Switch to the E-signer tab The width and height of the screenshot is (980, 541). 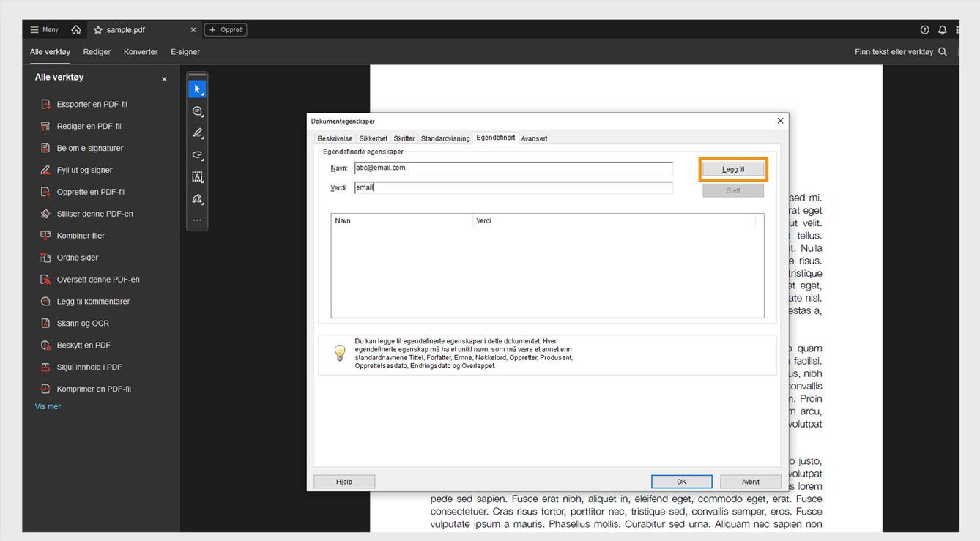click(x=185, y=52)
